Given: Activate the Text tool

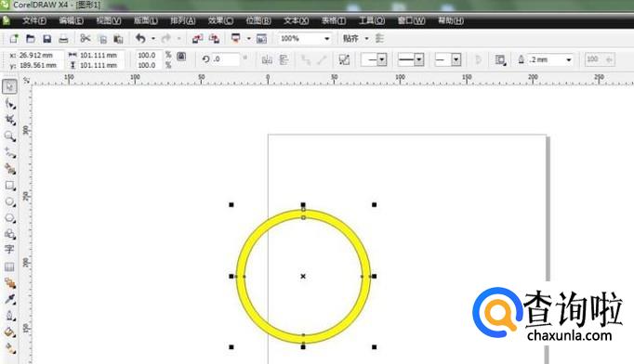Looking at the screenshot, I should coord(9,249).
